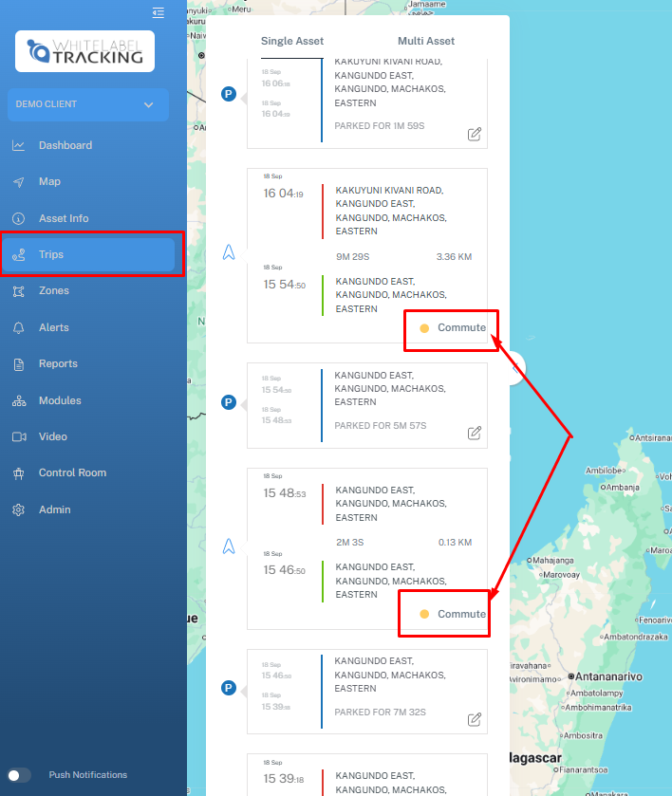This screenshot has height=796, width=672.
Task: Edit the parked for 5M 57S entry
Action: tap(475, 434)
